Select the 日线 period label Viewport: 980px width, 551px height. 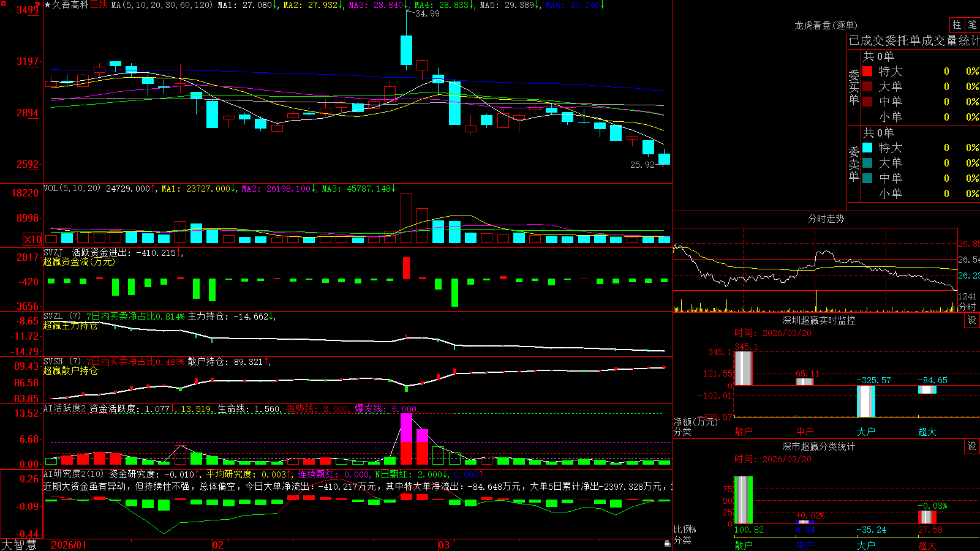tap(99, 5)
